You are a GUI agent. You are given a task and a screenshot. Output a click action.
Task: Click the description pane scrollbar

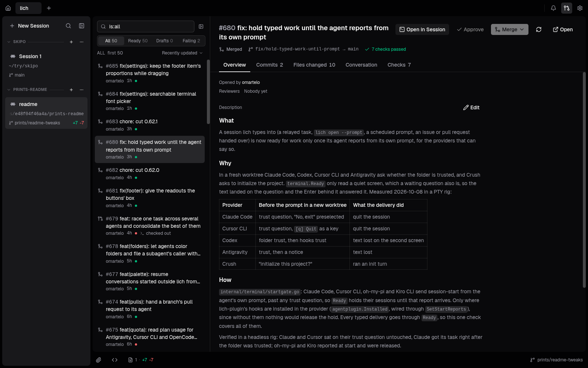pyautogui.click(x=584, y=180)
